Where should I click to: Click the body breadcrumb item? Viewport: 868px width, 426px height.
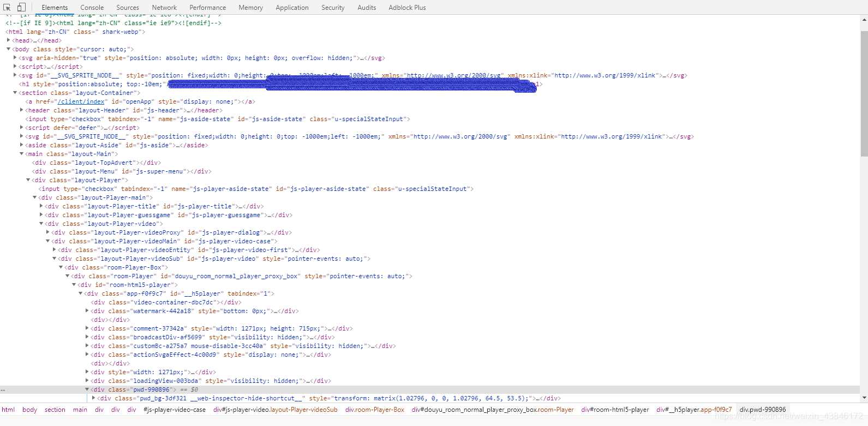coord(29,410)
